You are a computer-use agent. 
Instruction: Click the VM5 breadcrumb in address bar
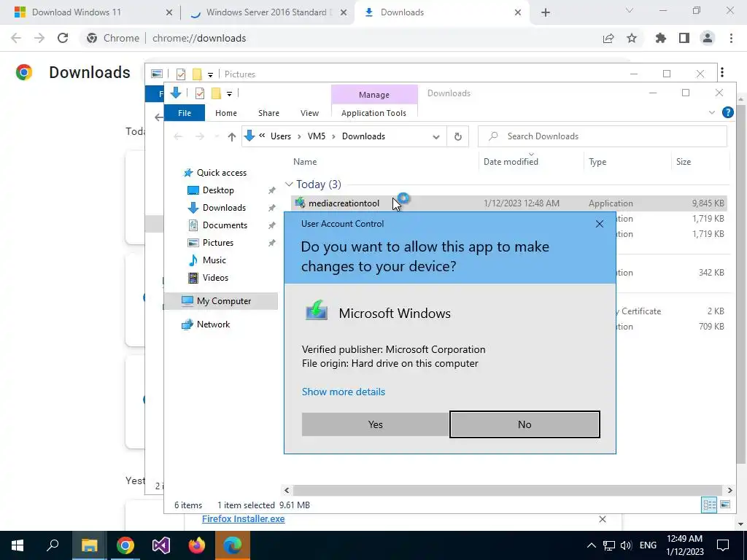click(x=317, y=136)
